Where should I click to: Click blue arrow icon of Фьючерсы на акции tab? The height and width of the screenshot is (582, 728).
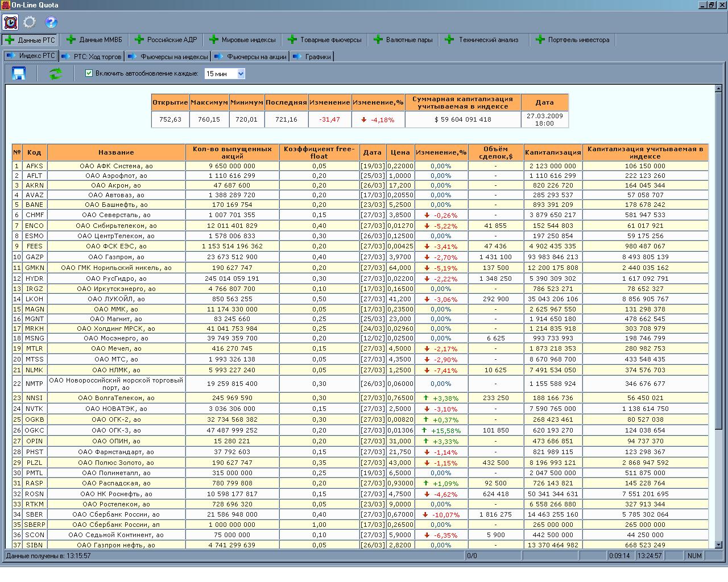click(x=219, y=56)
